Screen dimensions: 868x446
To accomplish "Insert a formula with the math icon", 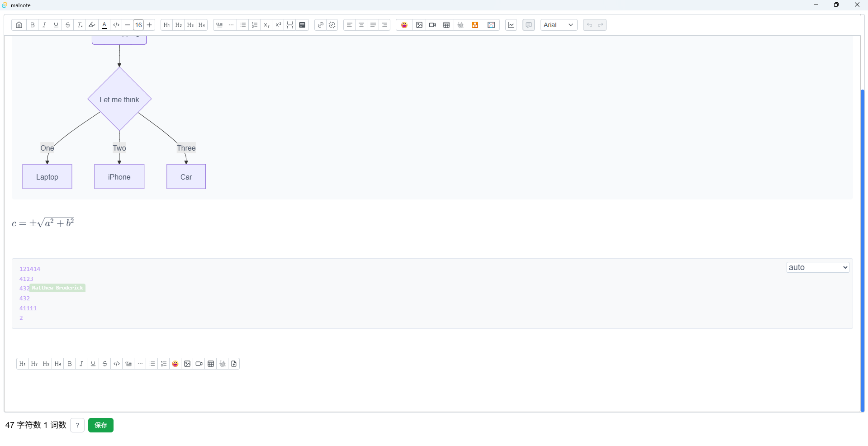I will coord(460,25).
